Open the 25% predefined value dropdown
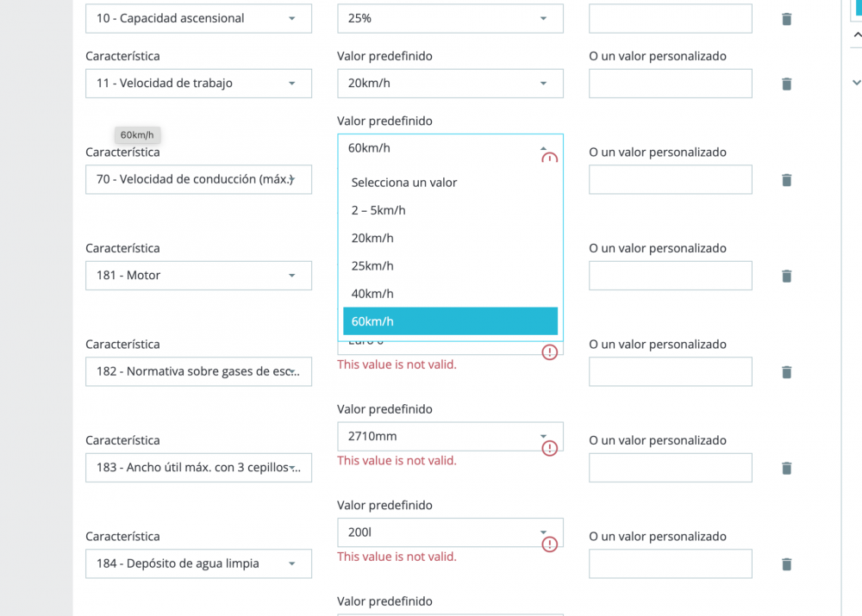The height and width of the screenshot is (616, 862). coord(450,18)
